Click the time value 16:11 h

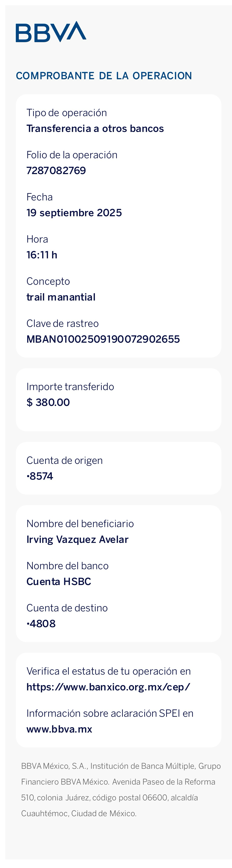click(42, 255)
